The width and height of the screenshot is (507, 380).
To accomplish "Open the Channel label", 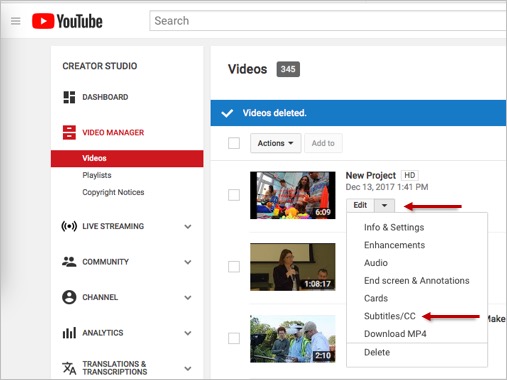I will click(x=100, y=297).
